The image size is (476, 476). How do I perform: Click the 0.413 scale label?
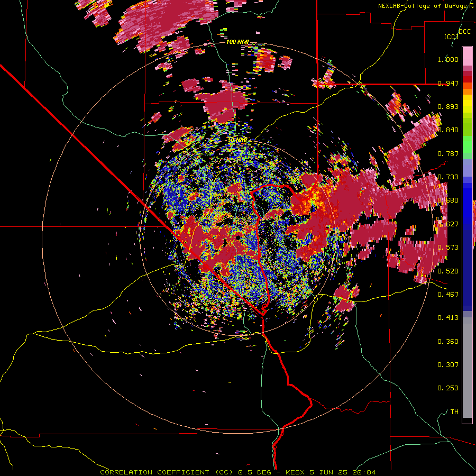pos(448,318)
